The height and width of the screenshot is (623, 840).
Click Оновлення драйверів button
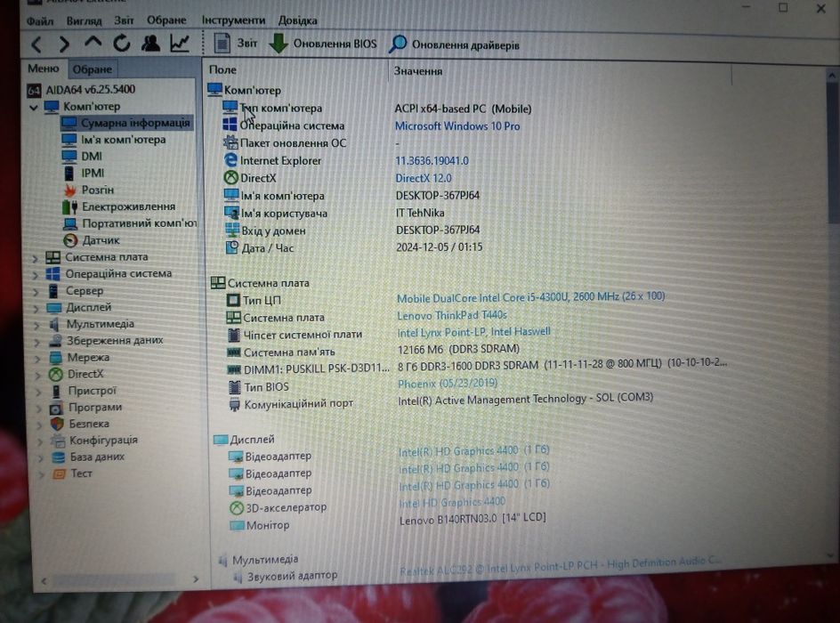click(x=455, y=45)
